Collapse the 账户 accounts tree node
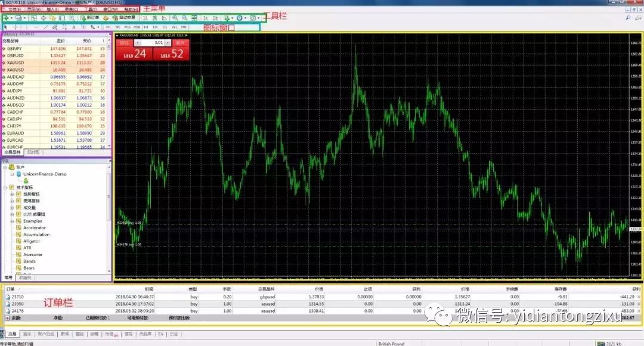Image resolution: width=644 pixels, height=346 pixels. (5, 167)
